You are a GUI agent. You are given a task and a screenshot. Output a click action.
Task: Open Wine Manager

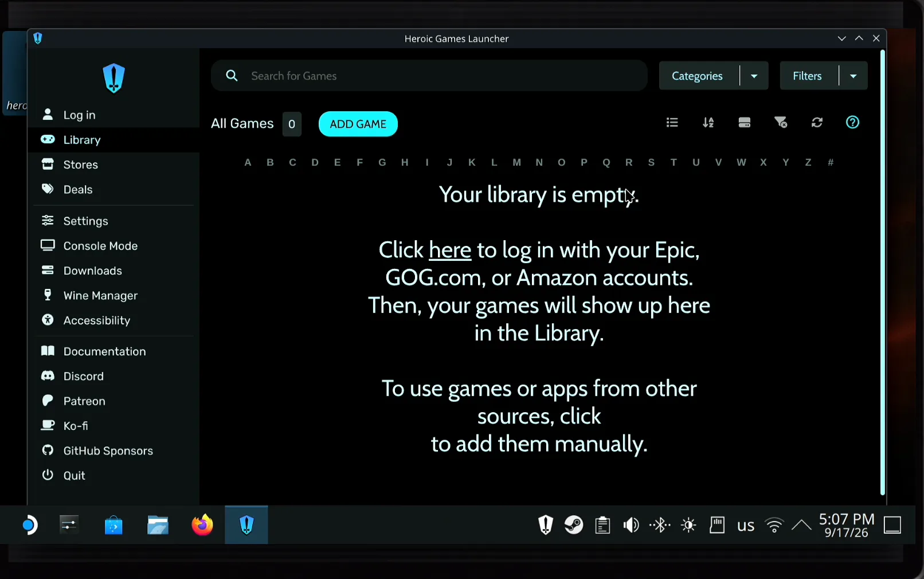point(113,295)
